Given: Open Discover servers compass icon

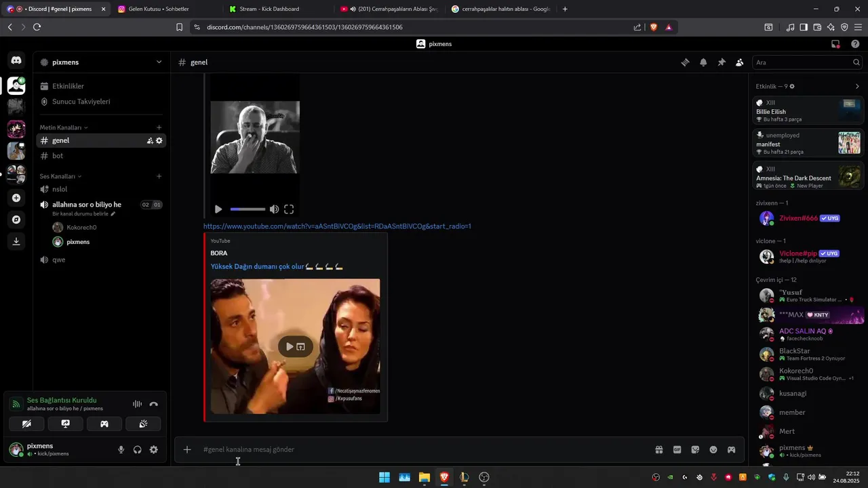Looking at the screenshot, I should [16, 220].
